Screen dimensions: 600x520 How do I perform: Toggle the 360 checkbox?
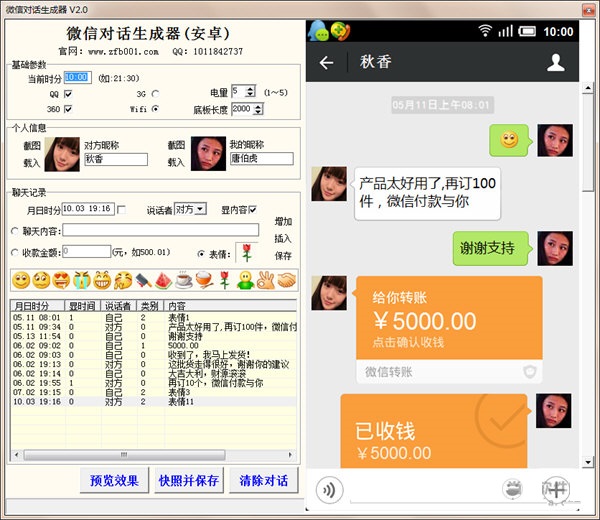[x=68, y=109]
